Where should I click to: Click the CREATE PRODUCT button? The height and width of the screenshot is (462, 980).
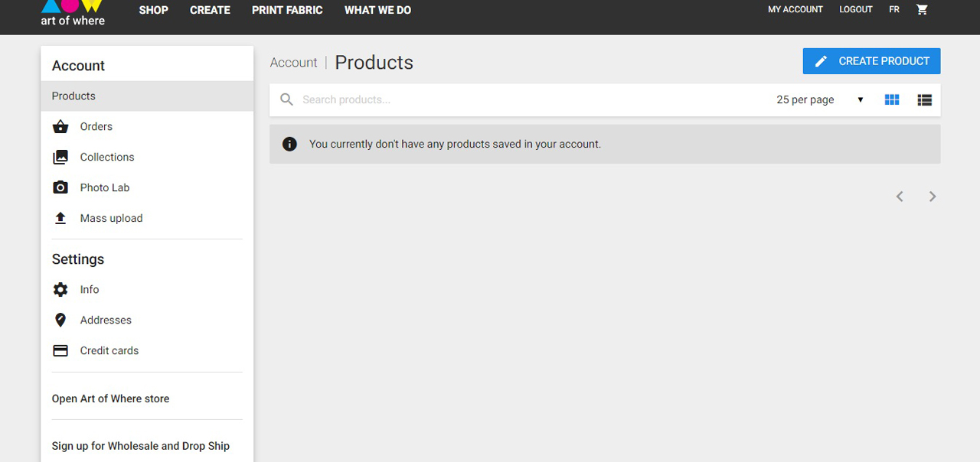[871, 61]
